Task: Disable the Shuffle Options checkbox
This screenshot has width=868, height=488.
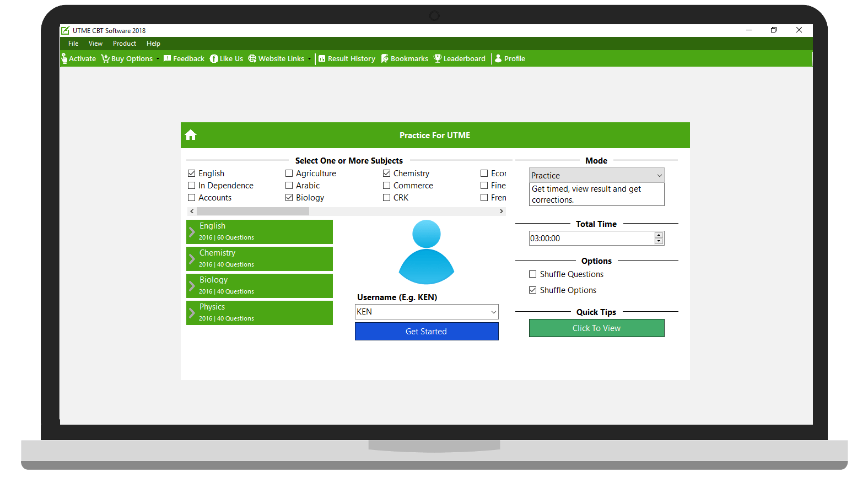Action: pyautogui.click(x=533, y=290)
